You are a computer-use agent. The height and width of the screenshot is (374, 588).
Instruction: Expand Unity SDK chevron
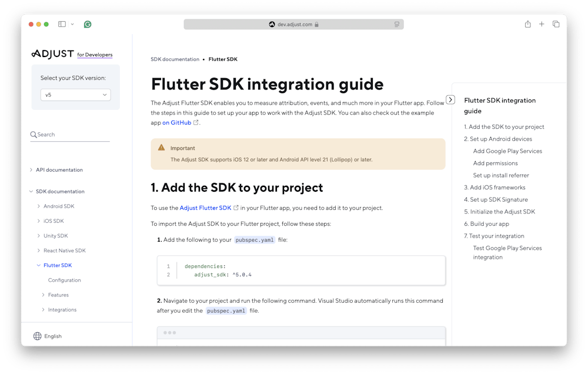point(38,236)
